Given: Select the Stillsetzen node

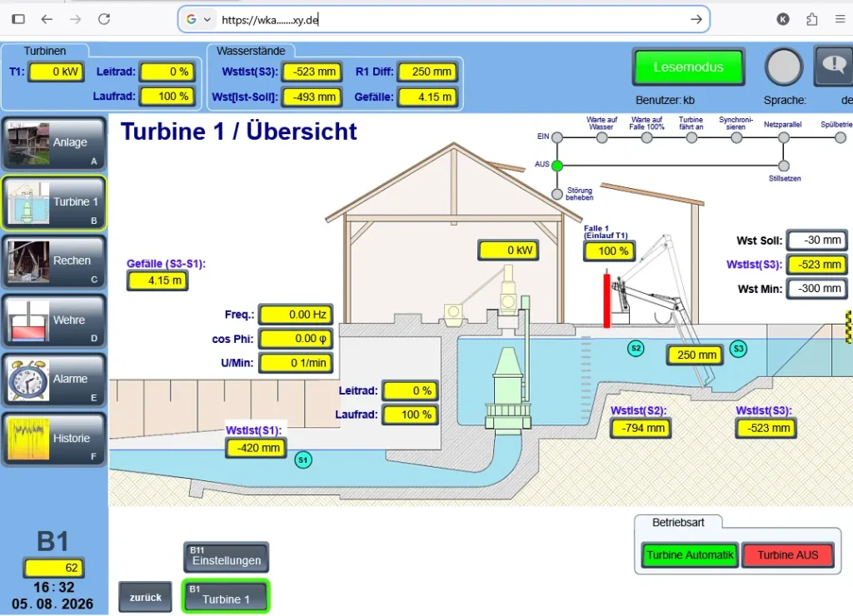Looking at the screenshot, I should coord(783,166).
